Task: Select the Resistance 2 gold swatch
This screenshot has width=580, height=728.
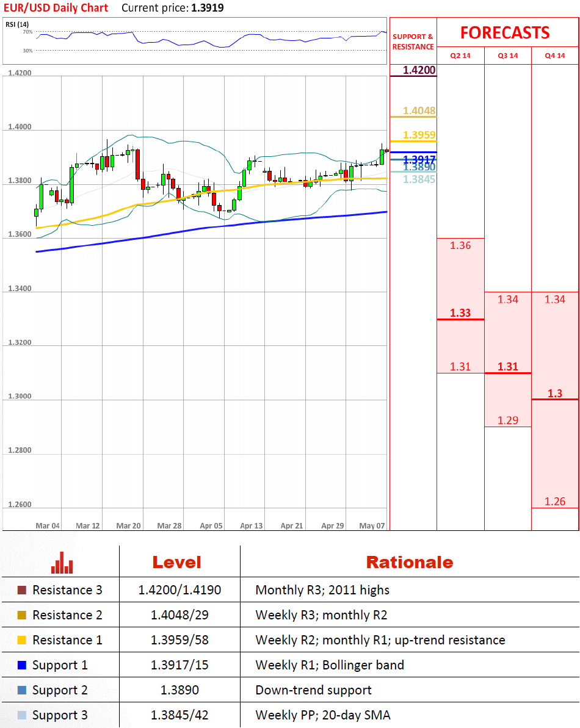Action: [x=22, y=615]
